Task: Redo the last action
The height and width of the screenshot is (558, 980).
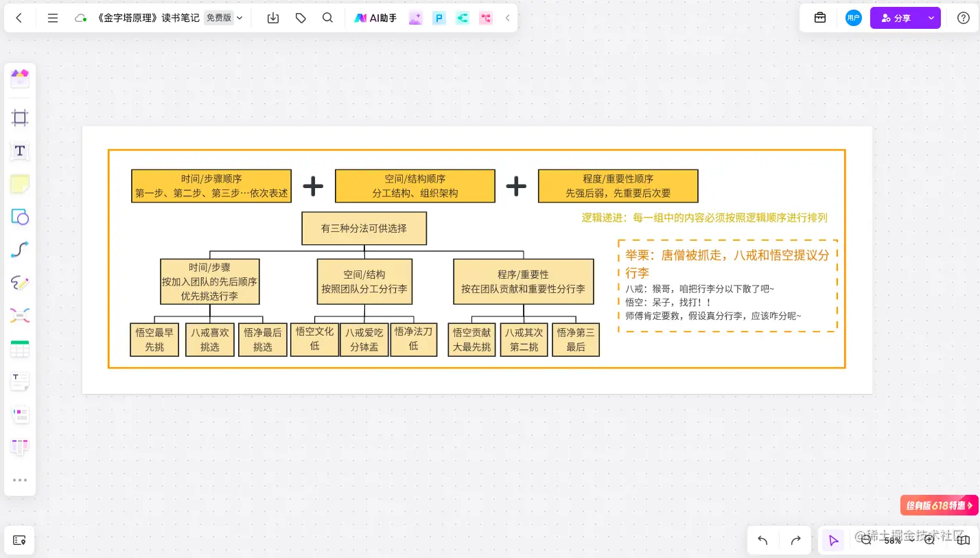Action: (795, 541)
